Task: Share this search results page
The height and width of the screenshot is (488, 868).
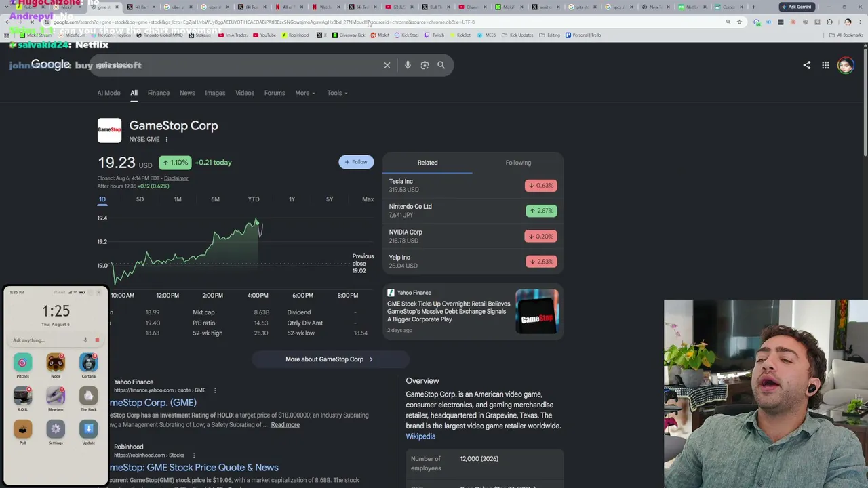Action: (x=806, y=65)
